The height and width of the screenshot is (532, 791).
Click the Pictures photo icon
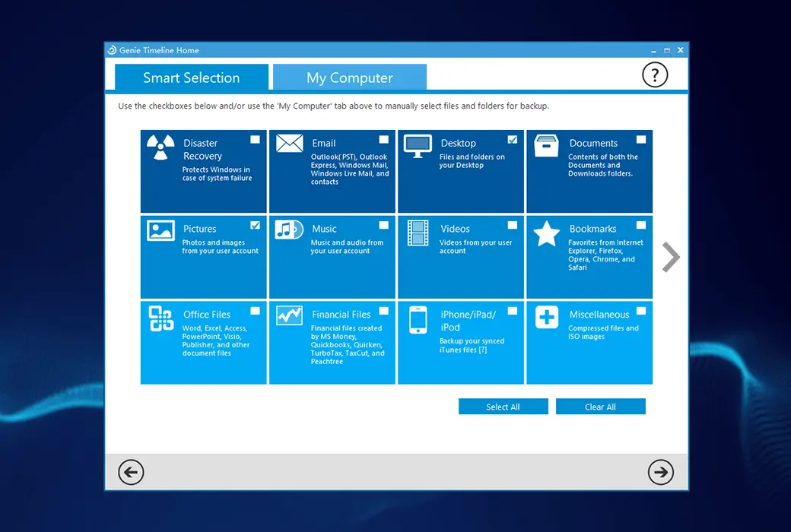tap(160, 230)
